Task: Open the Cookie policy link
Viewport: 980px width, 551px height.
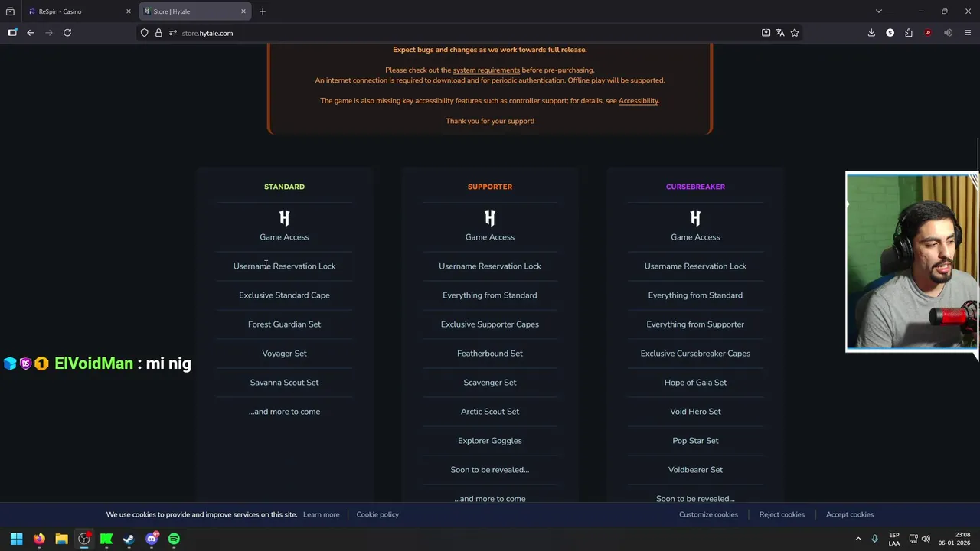Action: [x=377, y=514]
